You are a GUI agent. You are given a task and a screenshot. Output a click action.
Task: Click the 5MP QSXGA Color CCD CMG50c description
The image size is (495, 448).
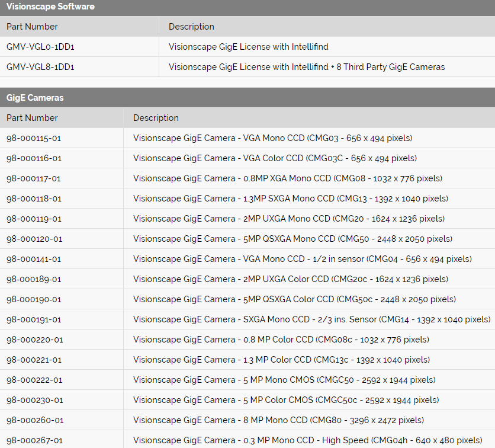pyautogui.click(x=294, y=300)
